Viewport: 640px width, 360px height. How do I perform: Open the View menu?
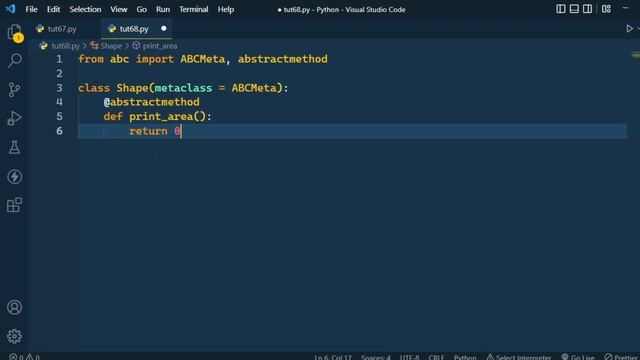tap(118, 9)
